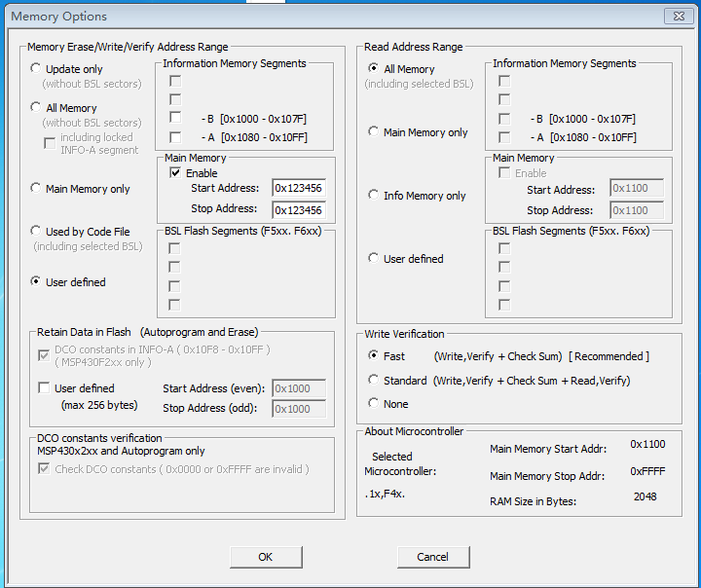701x588 pixels.
Task: Select All Memory in Read Address Range
Action: tap(373, 68)
